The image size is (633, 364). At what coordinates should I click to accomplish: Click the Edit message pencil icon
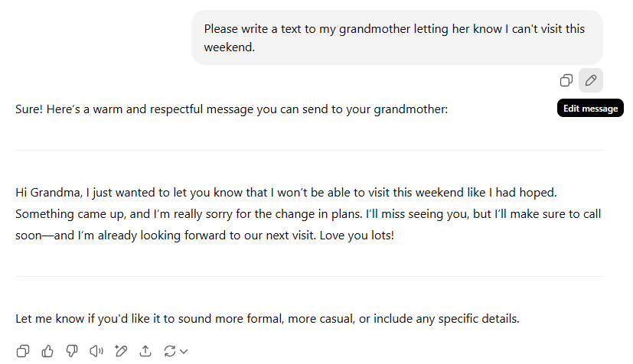coord(591,80)
